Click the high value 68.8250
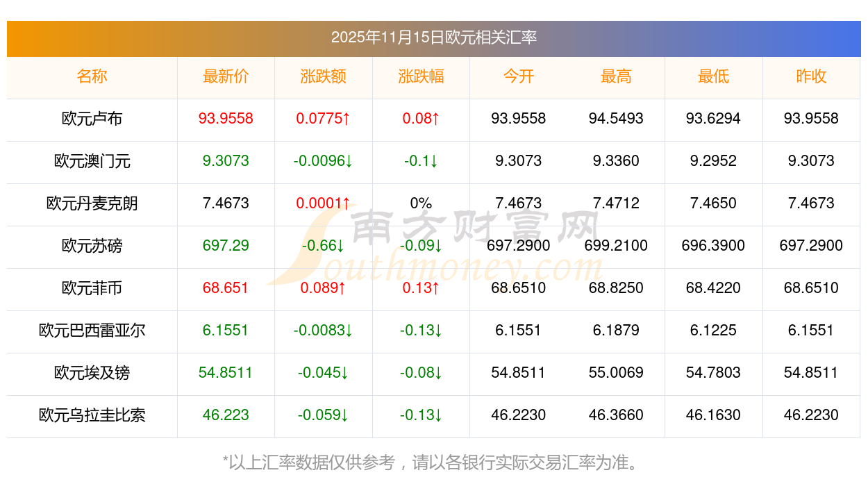868x484 pixels. (x=616, y=288)
